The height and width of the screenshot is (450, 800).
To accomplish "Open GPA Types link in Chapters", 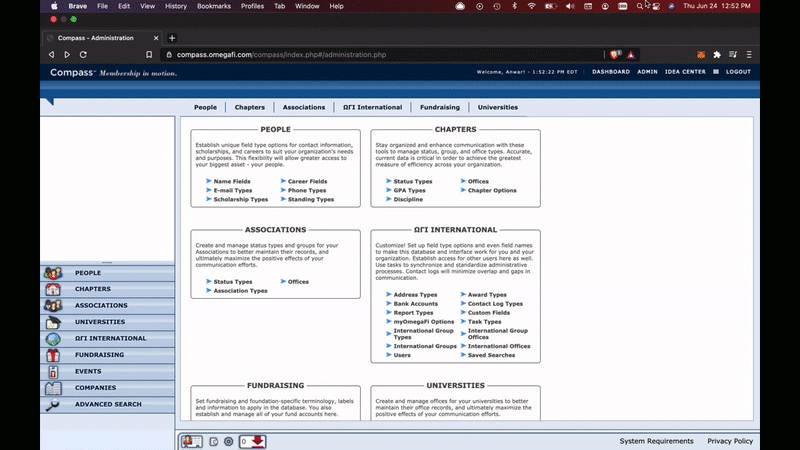I will [409, 191].
